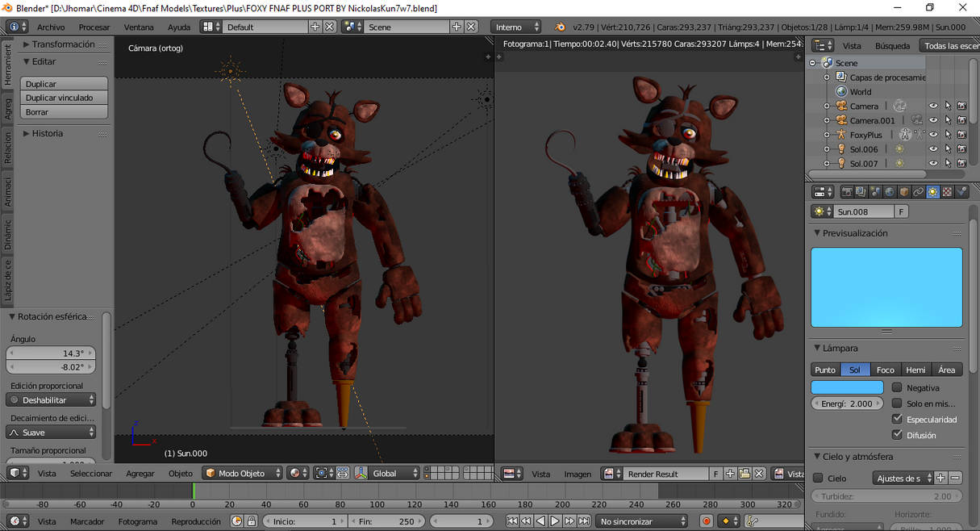Open the Deshabilitar proportional edit dropdown
980x531 pixels.
[x=51, y=399]
